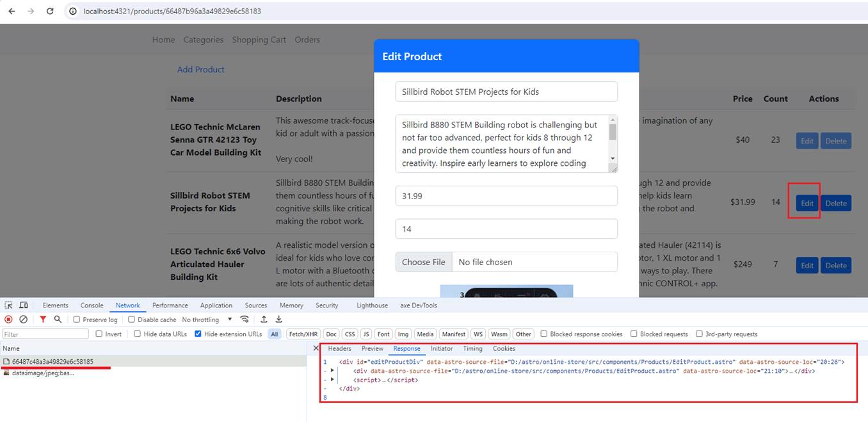Open the Console tab
The height and width of the screenshot is (422, 868).
[x=92, y=305]
